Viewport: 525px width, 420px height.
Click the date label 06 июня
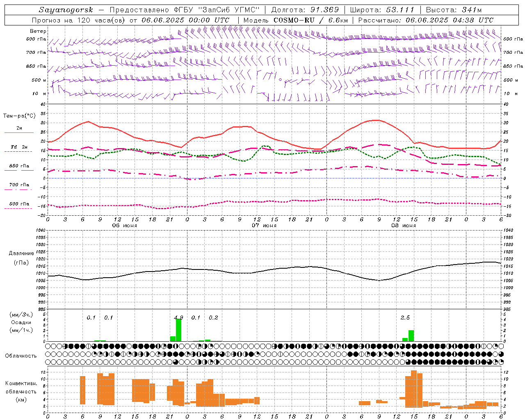pyautogui.click(x=124, y=226)
